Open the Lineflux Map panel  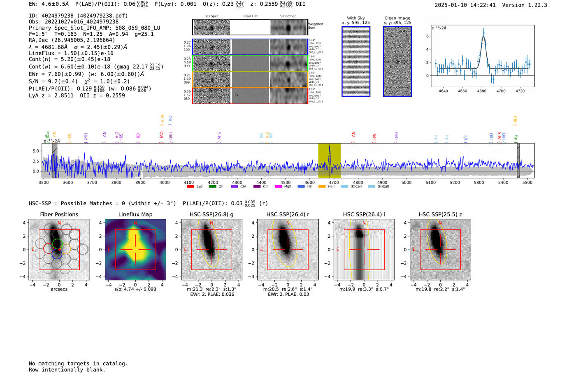pos(135,249)
